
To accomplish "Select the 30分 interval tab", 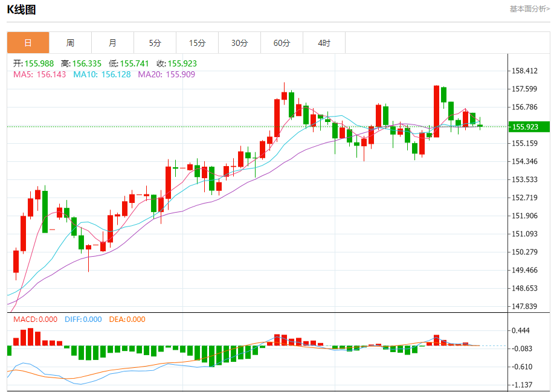I will 239,43.
